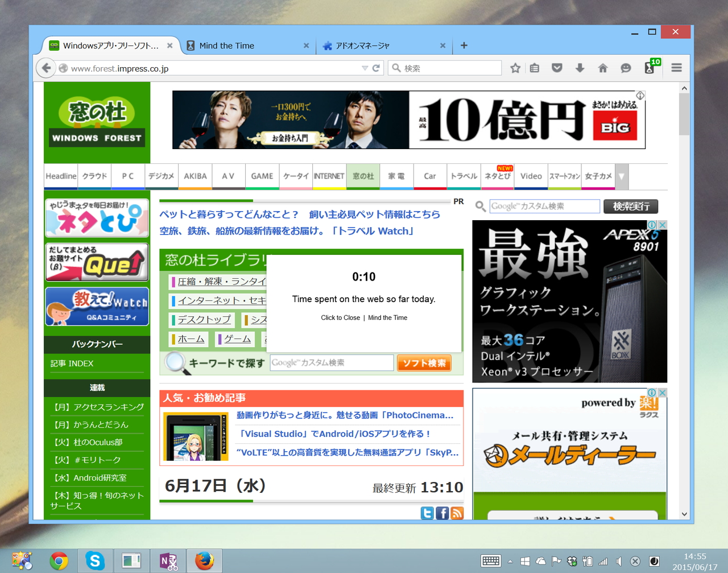Open the Mind the Time popup link
This screenshot has width=728, height=573.
coord(387,318)
